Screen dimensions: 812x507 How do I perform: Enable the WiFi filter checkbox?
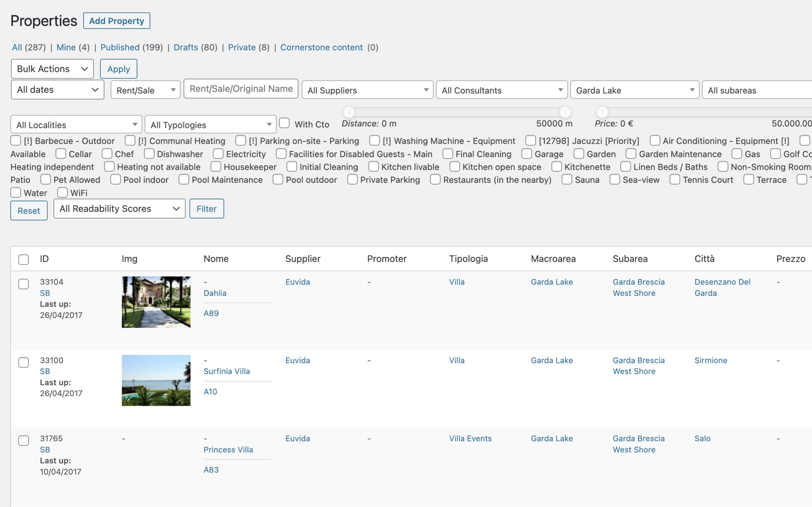tap(62, 192)
